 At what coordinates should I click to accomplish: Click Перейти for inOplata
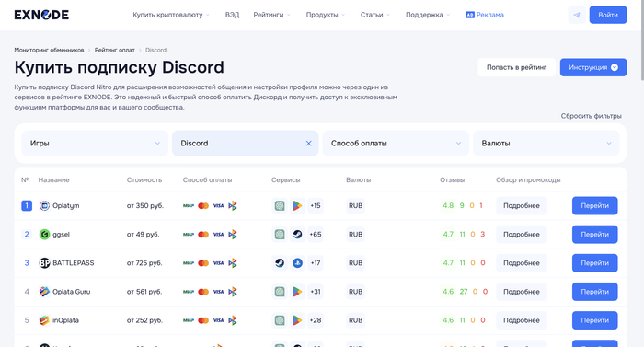pyautogui.click(x=594, y=320)
